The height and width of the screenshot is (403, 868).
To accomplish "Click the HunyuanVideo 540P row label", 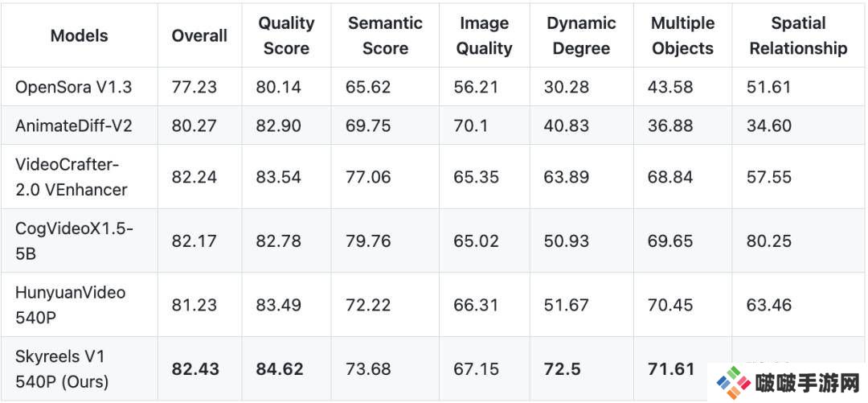I will tap(70, 305).
